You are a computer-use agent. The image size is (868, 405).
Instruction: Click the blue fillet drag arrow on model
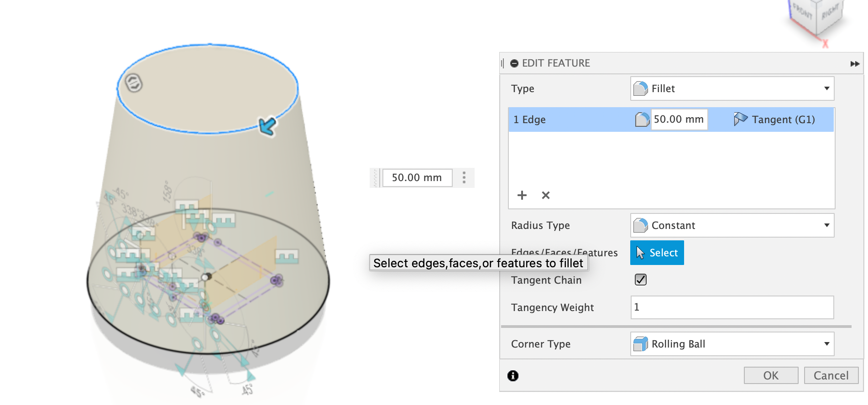coord(267,126)
